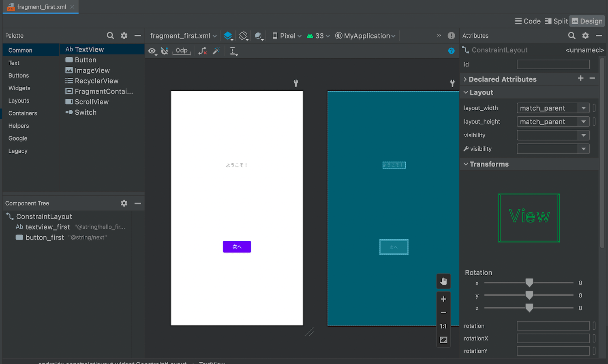Image resolution: width=608 pixels, height=364 pixels.
Task: Expand Declared Attributes section
Action: tap(465, 79)
